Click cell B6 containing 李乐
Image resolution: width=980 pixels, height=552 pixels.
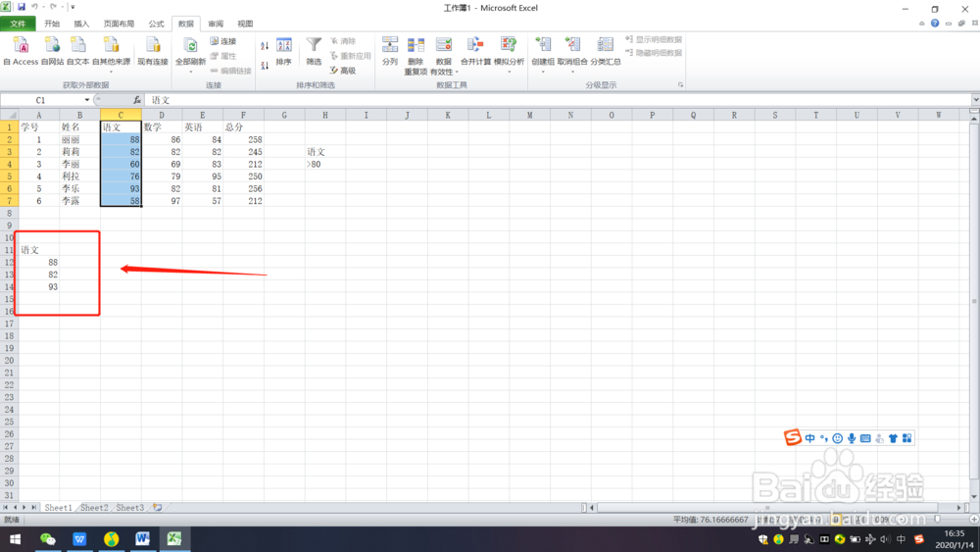(79, 189)
